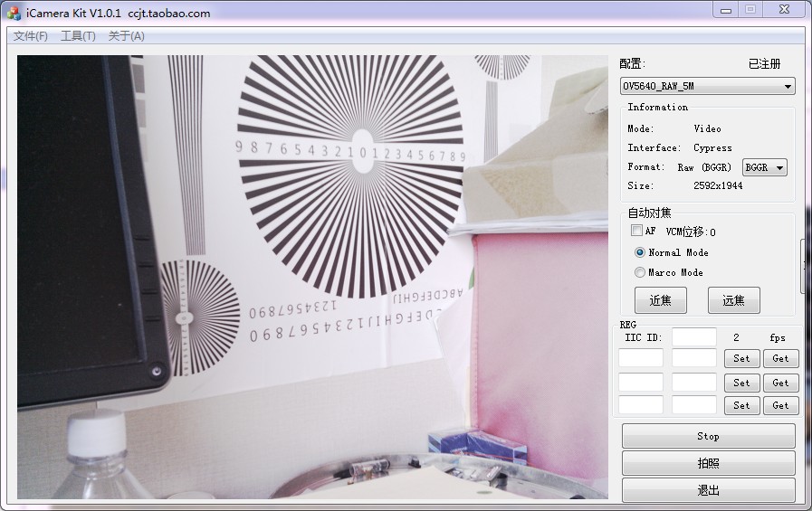The height and width of the screenshot is (511, 812).
Task: Click the IIC ID input field
Action: coord(693,337)
